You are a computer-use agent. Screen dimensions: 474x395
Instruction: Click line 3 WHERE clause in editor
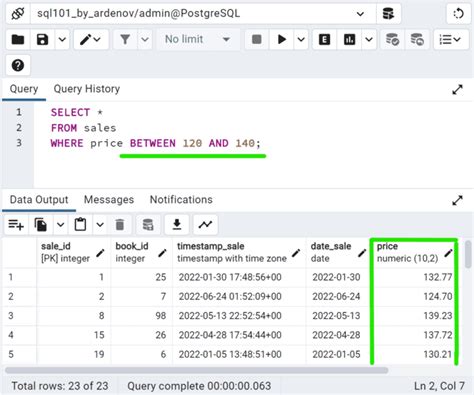156,143
